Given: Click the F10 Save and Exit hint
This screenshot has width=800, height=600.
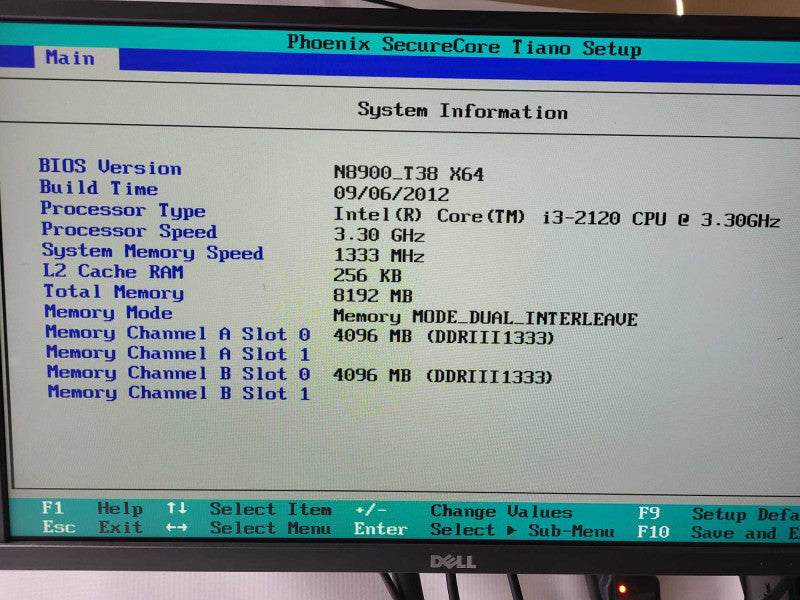Looking at the screenshot, I should (x=718, y=532).
